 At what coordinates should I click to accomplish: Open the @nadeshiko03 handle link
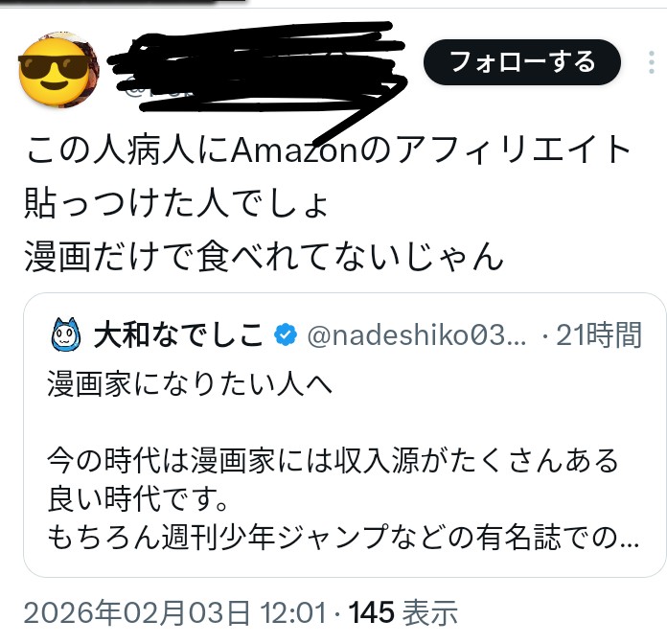coord(416,335)
